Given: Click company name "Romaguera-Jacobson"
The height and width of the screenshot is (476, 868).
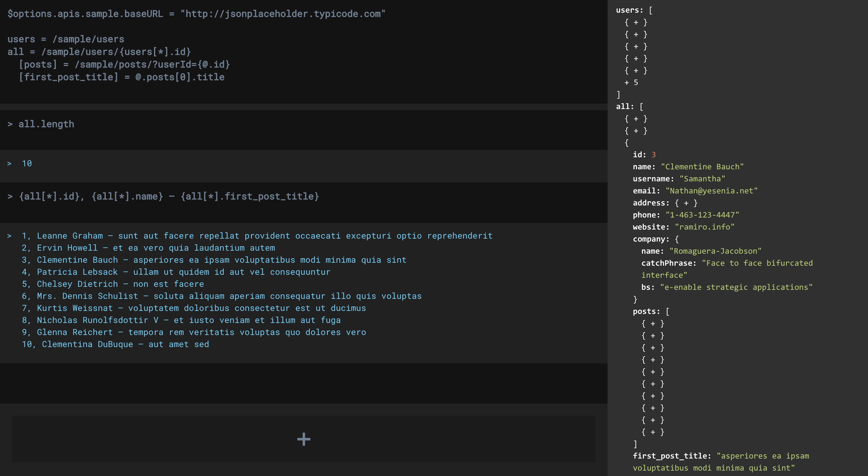Looking at the screenshot, I should pyautogui.click(x=715, y=251).
